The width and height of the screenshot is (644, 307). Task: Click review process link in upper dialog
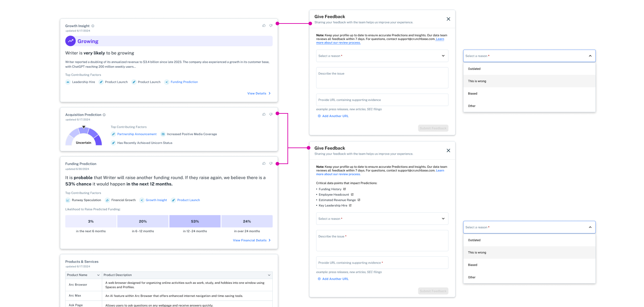338,43
